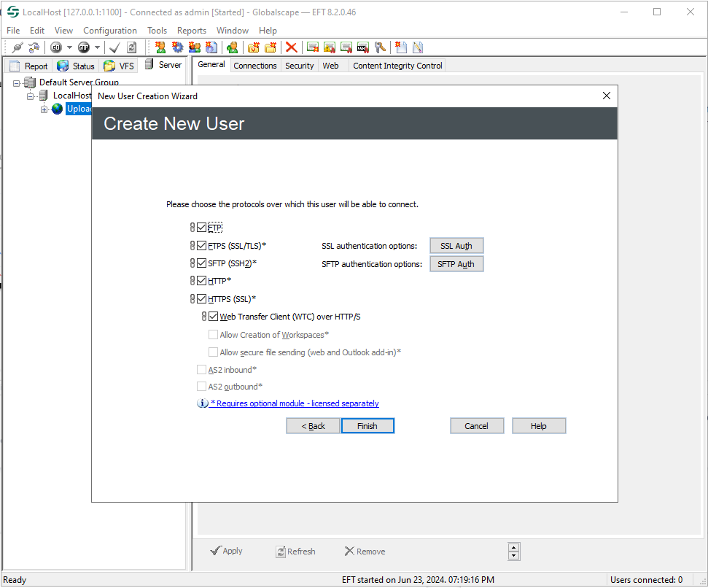Viewport: 708px width, 588px height.
Task: Click the keys icon in toolbar
Action: (380, 47)
